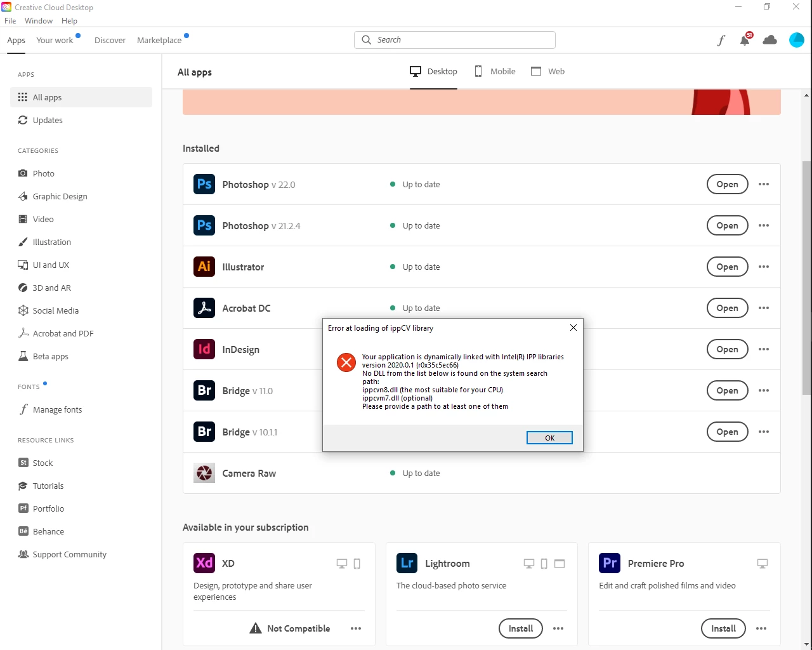812x650 pixels.
Task: Open Manage fonts
Action: pyautogui.click(x=81, y=409)
